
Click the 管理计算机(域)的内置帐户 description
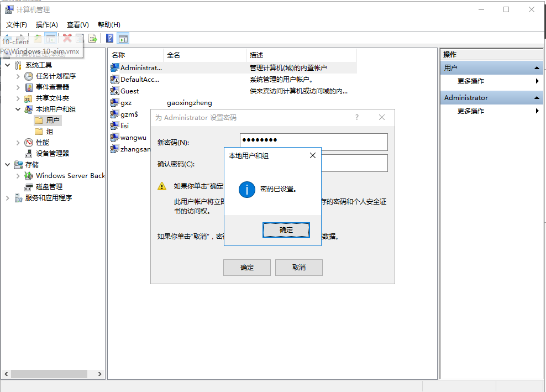coord(288,67)
